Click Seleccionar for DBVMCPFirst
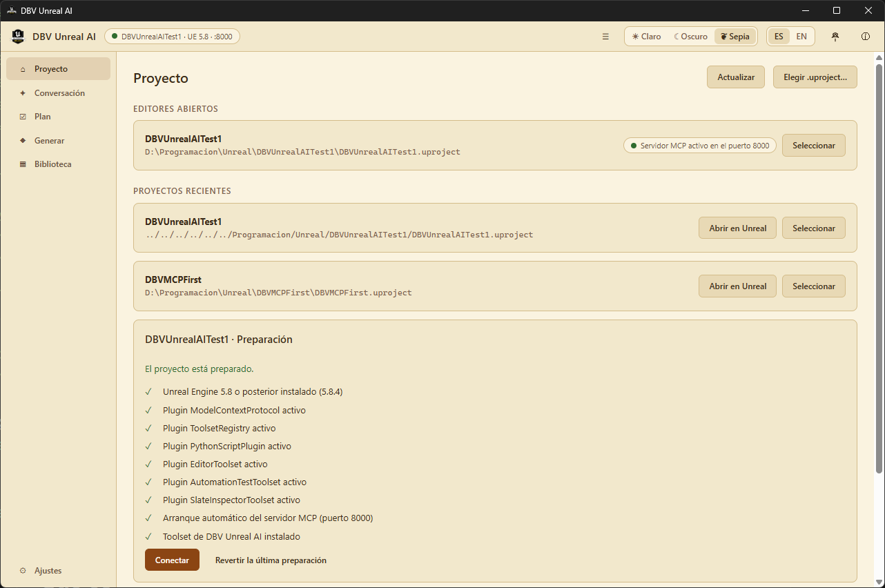Viewport: 885px width, 588px height. [814, 286]
